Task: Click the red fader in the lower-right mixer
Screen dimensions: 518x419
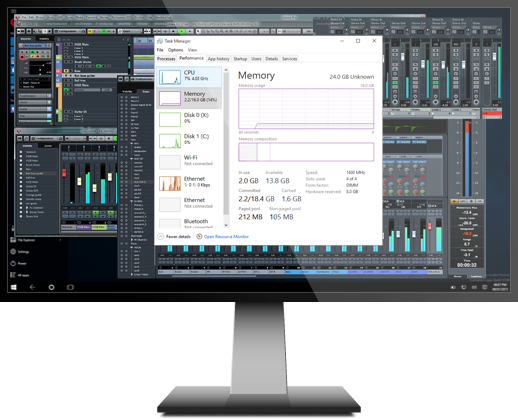Action: (x=430, y=226)
